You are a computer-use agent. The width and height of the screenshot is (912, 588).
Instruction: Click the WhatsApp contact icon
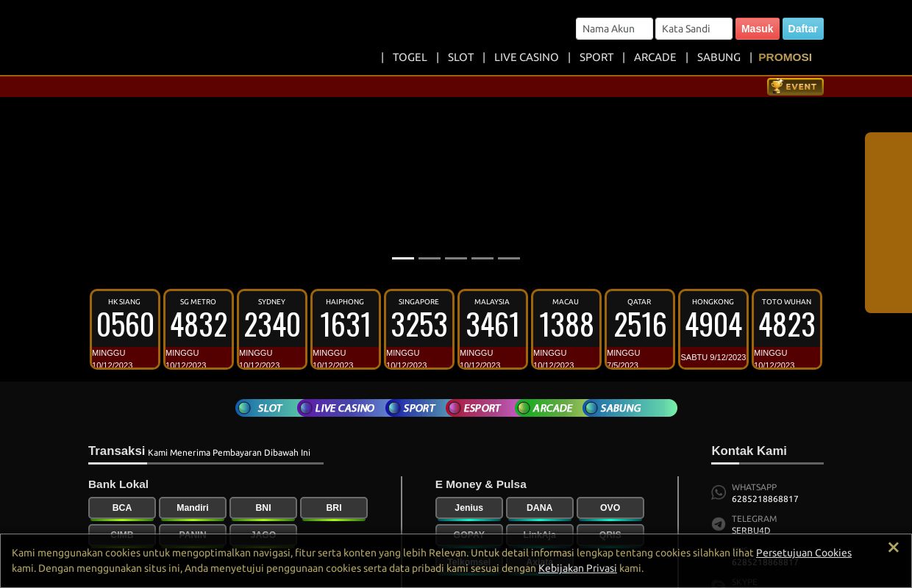(719, 492)
